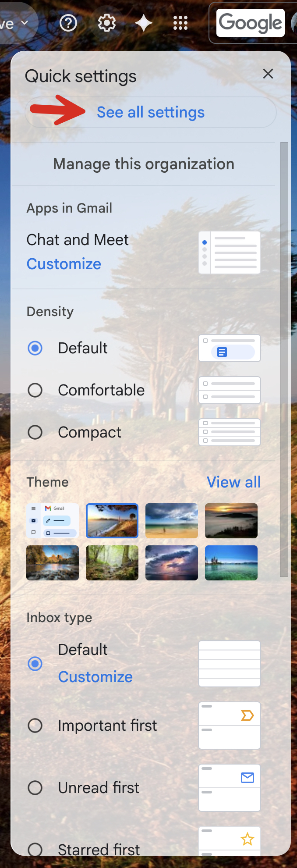Screen dimensions: 297x868
Task: Click the Chat and Meet layout preview icon
Action: (230, 253)
